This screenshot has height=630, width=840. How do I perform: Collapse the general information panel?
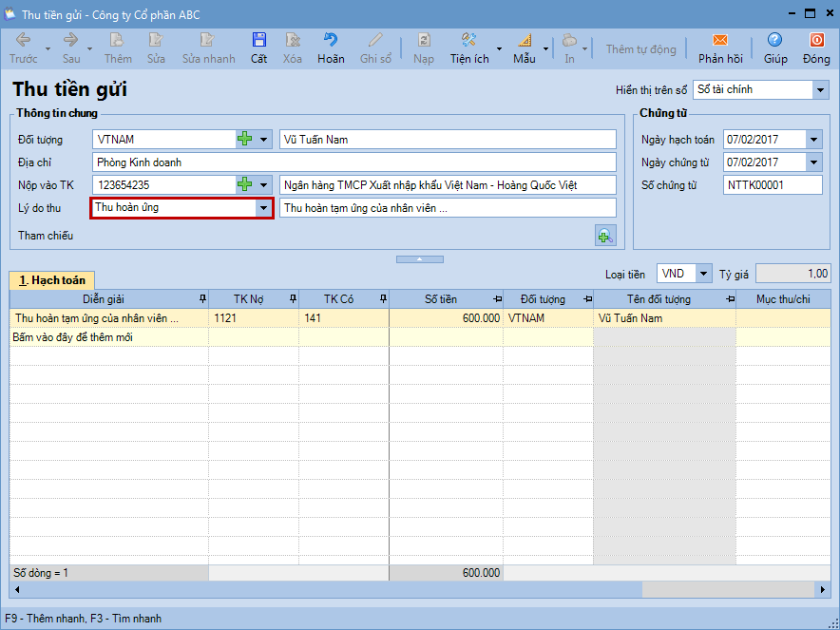[x=419, y=258]
